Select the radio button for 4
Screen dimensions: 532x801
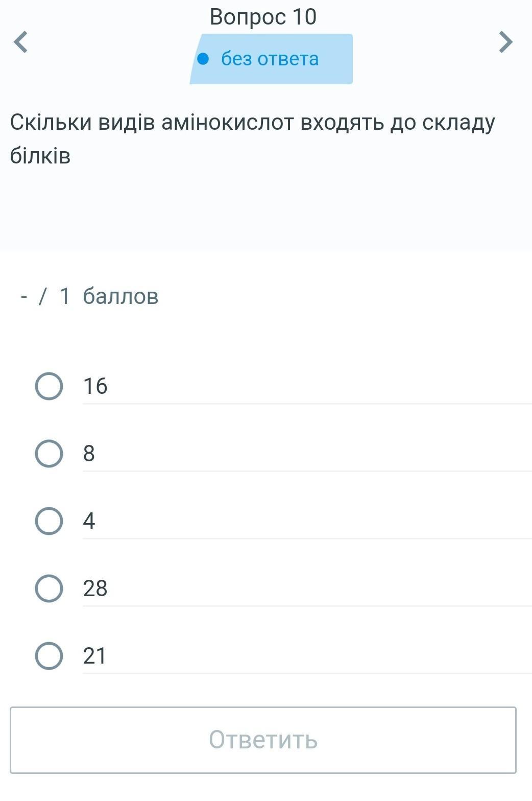click(x=49, y=521)
